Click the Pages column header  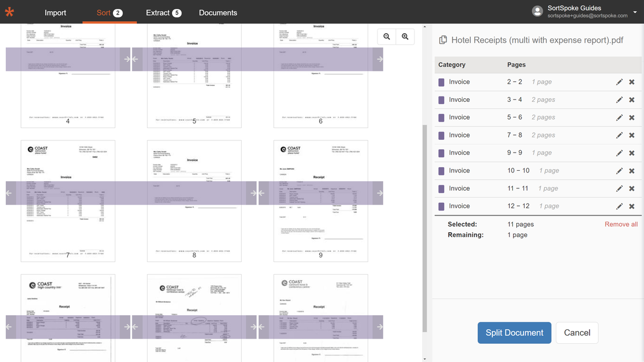(516, 65)
